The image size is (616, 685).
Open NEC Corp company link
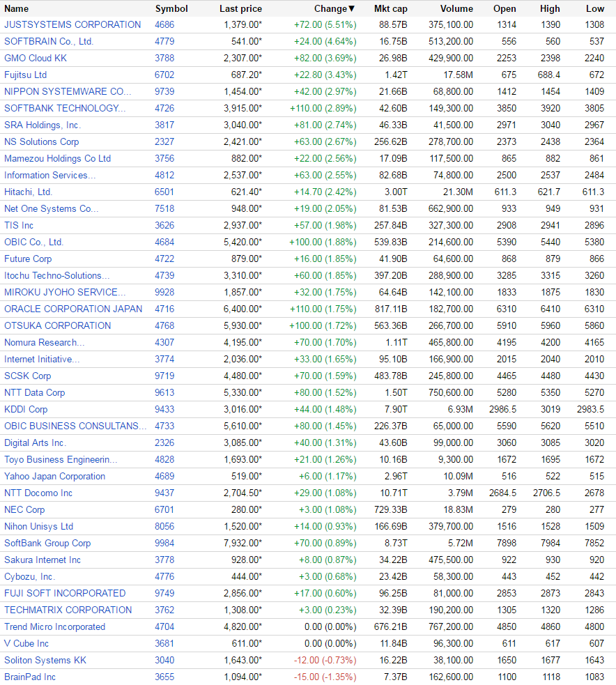coord(24,509)
